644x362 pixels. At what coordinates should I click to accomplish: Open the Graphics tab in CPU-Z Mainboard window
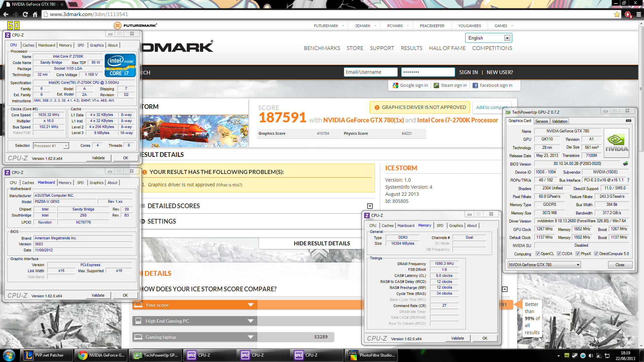[97, 183]
